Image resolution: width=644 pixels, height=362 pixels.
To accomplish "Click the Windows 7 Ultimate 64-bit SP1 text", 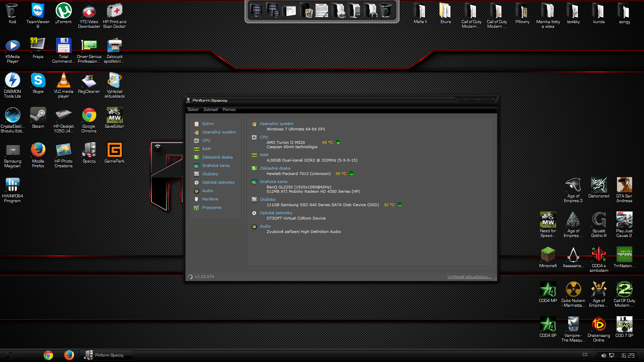I will [296, 129].
